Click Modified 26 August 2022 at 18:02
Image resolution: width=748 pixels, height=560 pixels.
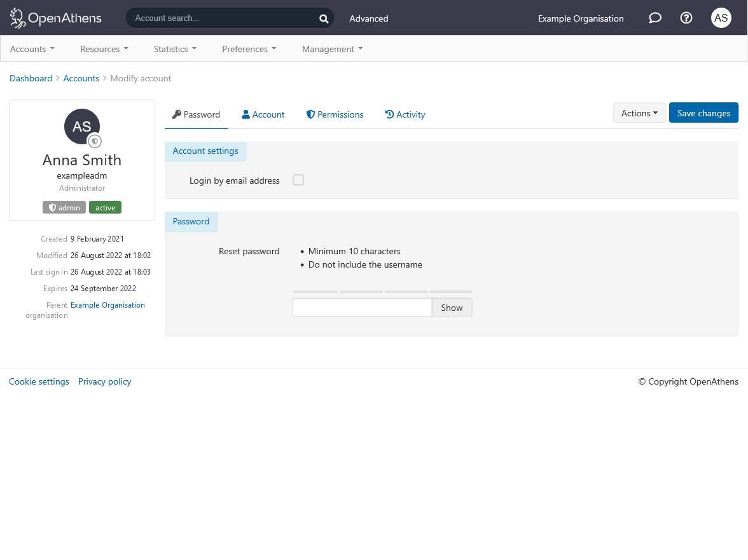(x=111, y=256)
